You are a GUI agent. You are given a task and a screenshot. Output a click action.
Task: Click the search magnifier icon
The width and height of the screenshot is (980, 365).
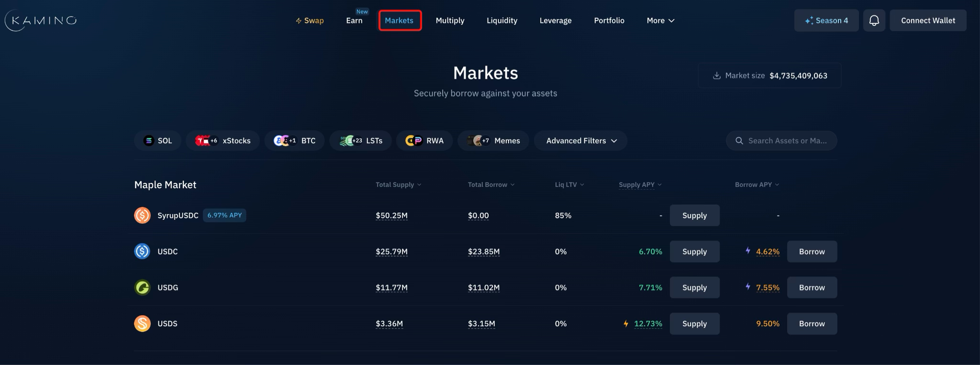tap(739, 141)
